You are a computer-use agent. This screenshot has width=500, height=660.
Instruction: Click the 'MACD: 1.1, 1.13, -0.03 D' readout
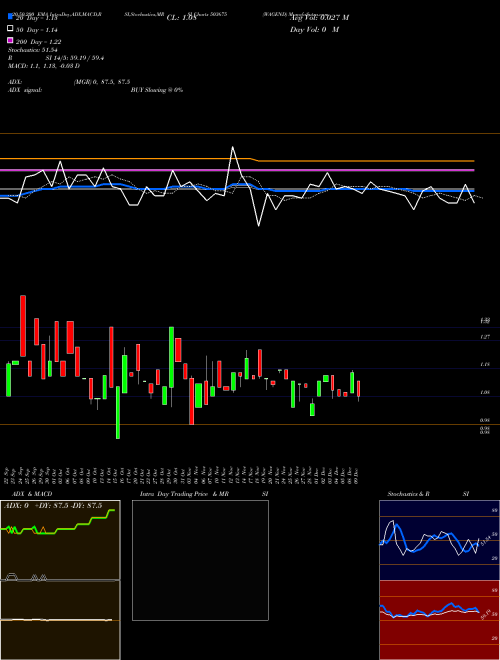click(x=44, y=66)
